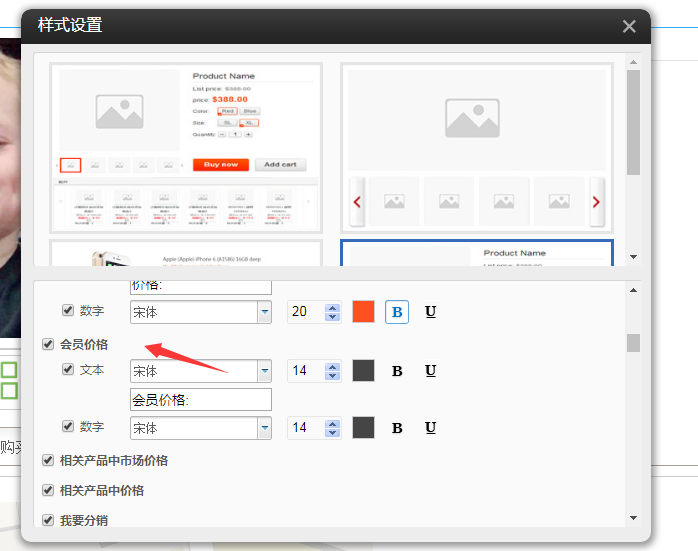Toggle bold for the 会员价格 文本 row
The image size is (698, 551).
click(x=397, y=371)
